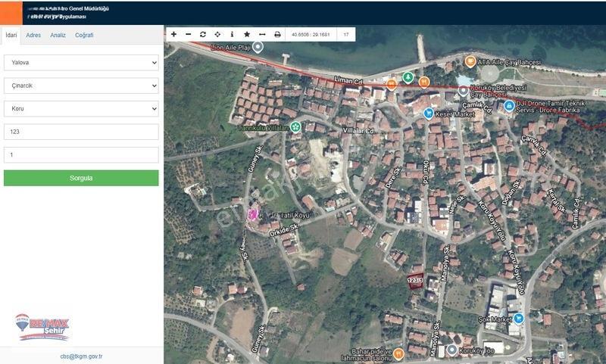Click the Villalar Cd. street label
This screenshot has width=606, height=364.
tap(358, 131)
